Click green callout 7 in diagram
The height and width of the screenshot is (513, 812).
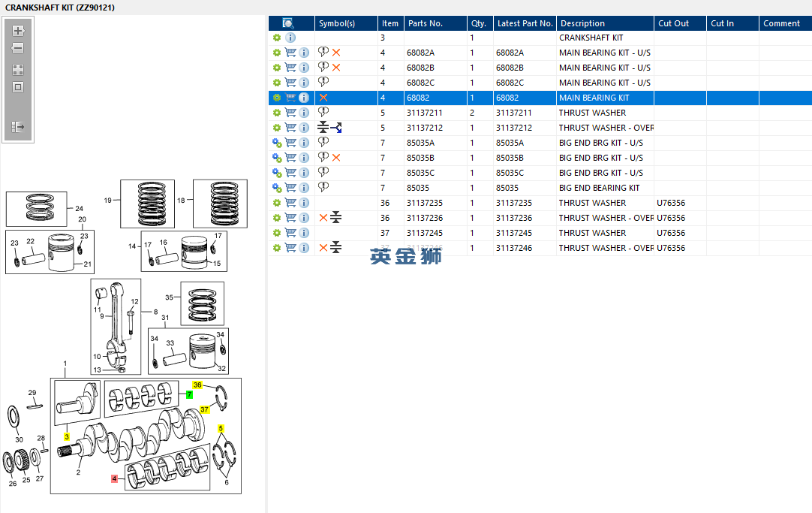coord(190,394)
